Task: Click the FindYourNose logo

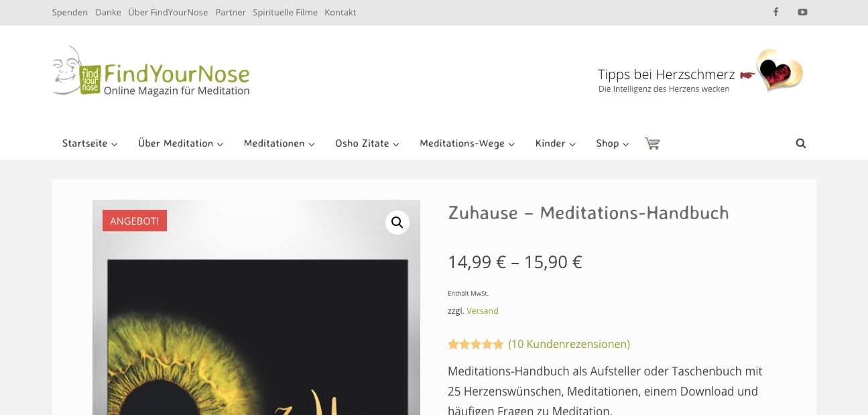Action: coord(151,72)
